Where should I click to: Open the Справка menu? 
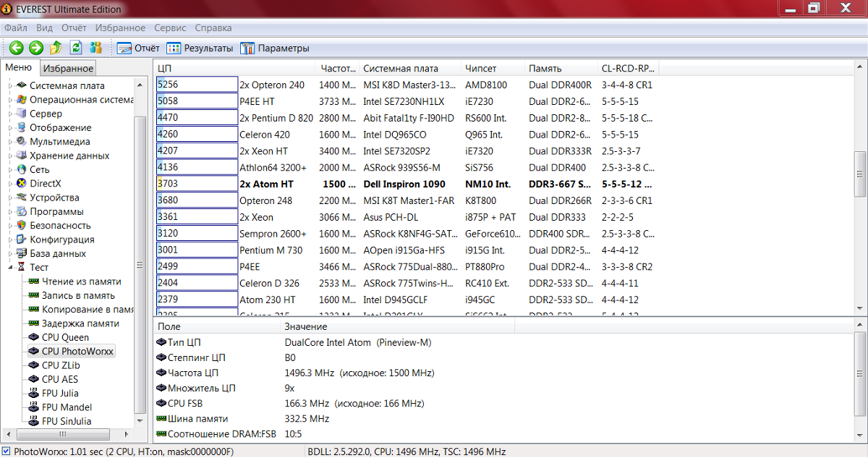coord(213,27)
